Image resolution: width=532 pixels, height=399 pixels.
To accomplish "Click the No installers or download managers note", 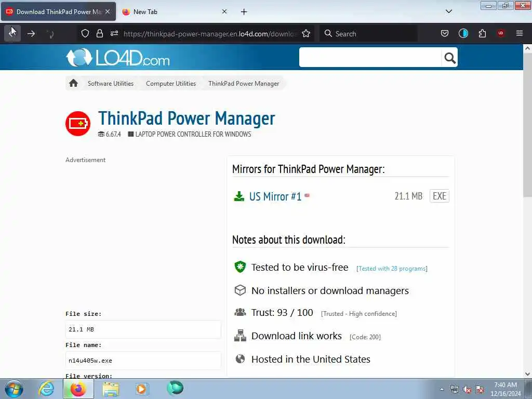I will [x=330, y=291].
